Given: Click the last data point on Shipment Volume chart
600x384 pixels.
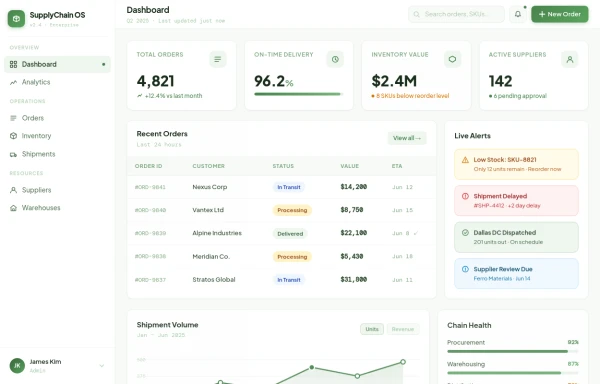Looking at the screenshot, I should (403, 362).
